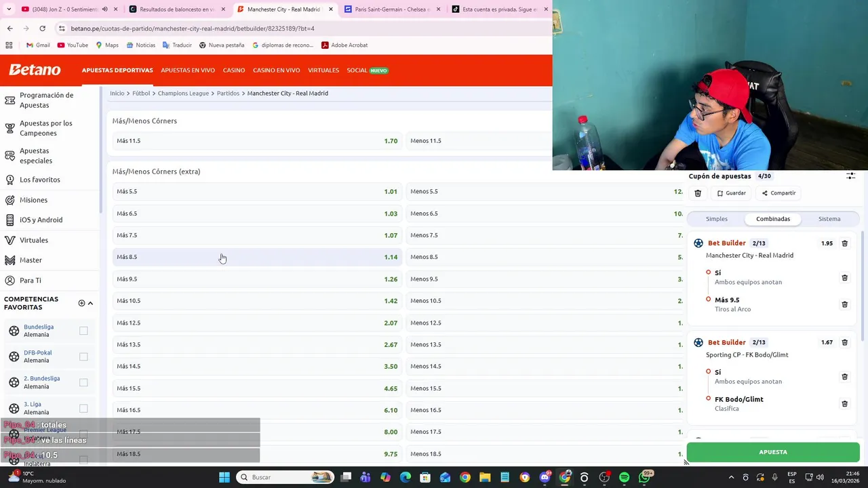Open File Explorer from the taskbar
Screen dimensions: 868x488
[485, 477]
